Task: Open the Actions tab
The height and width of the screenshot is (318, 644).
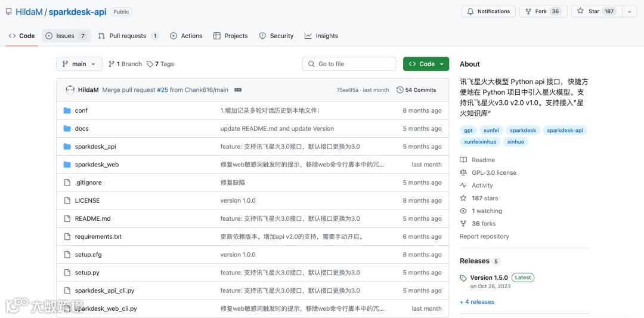Action: pos(186,36)
